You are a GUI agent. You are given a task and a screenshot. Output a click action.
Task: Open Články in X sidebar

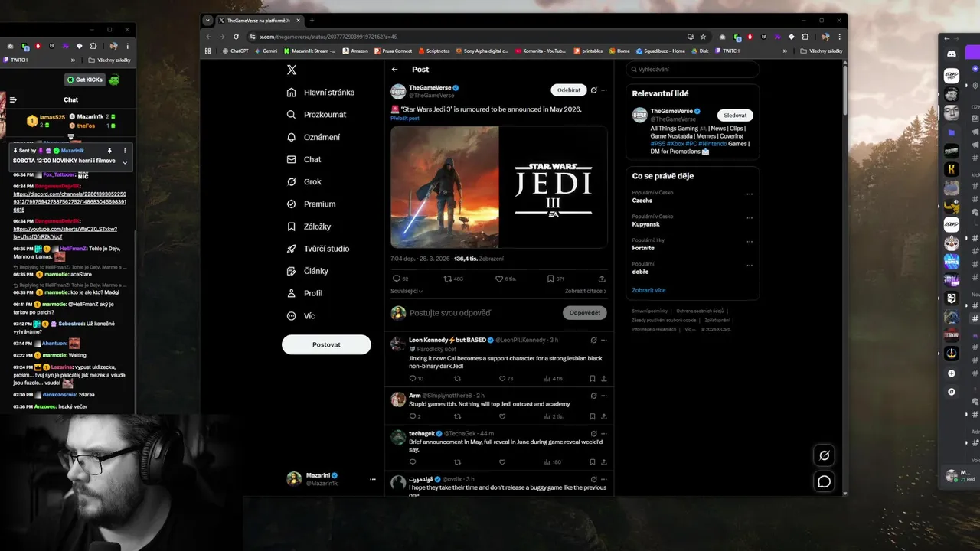(x=307, y=271)
